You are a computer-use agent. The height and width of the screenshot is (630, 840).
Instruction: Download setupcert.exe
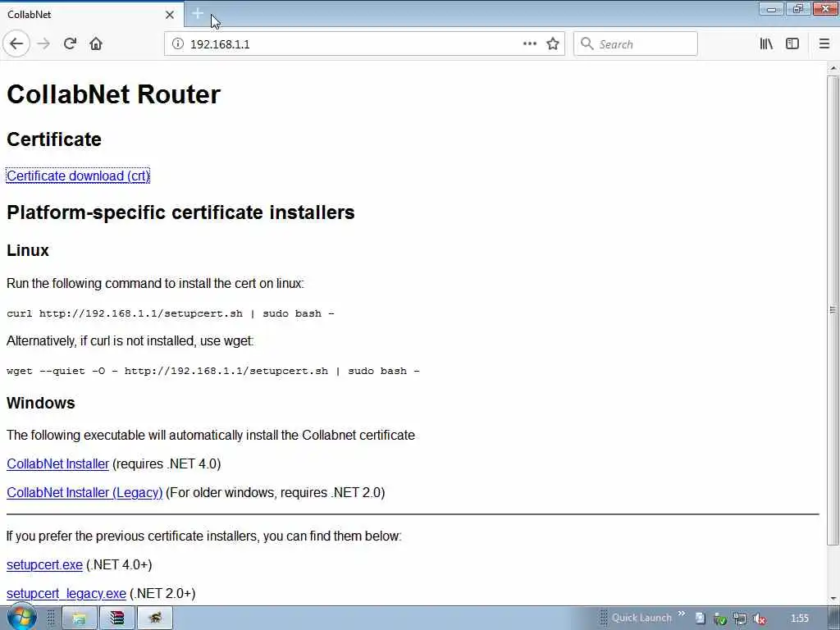[x=44, y=564]
